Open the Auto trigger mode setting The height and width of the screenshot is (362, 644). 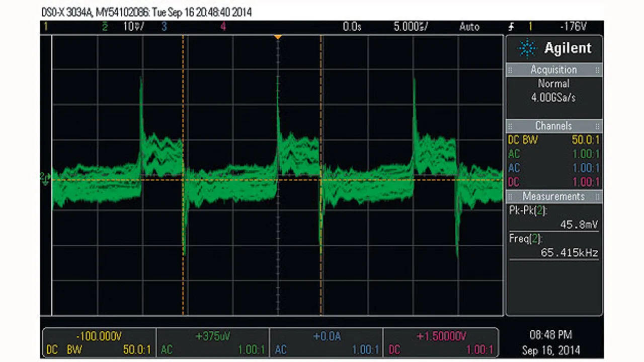pos(469,27)
